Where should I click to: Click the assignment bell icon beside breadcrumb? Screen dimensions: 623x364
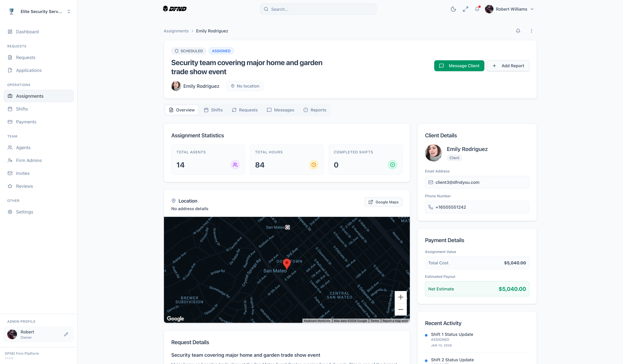518,31
